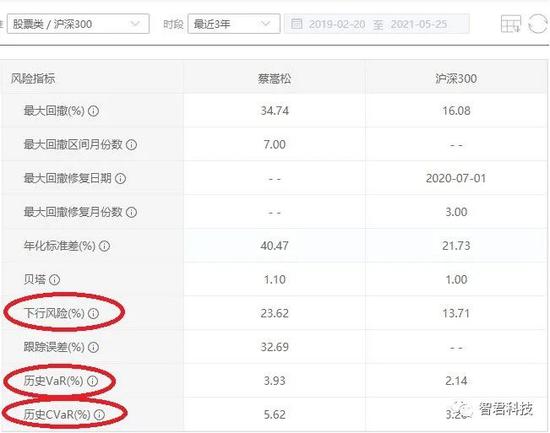Click the info icon next to 下行风险(%)
The image size is (550, 433).
click(93, 313)
